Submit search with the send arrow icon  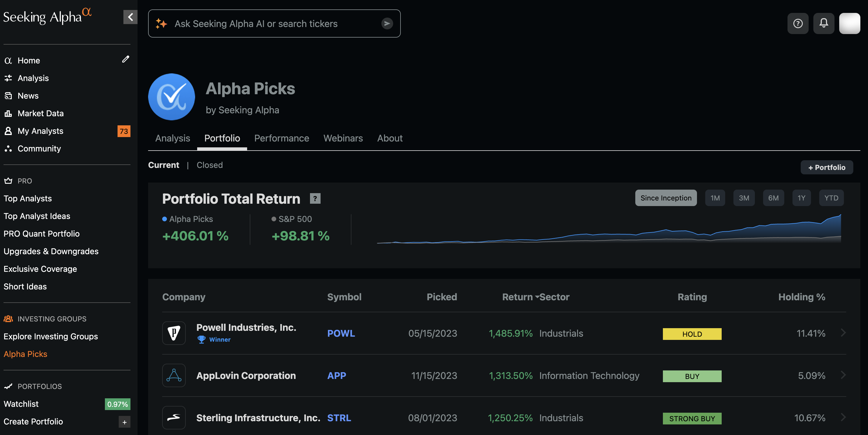point(387,23)
